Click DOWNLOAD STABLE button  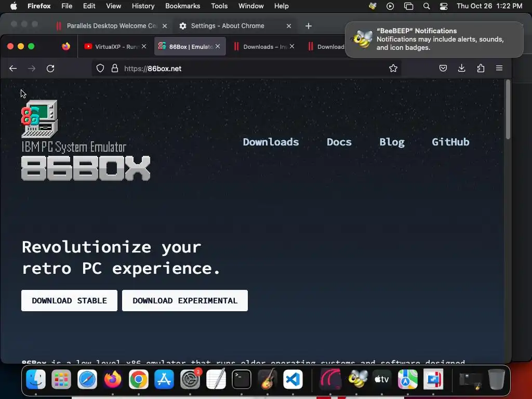[69, 301]
